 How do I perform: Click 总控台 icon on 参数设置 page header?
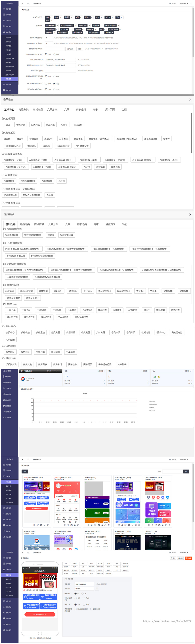click(170, 3)
